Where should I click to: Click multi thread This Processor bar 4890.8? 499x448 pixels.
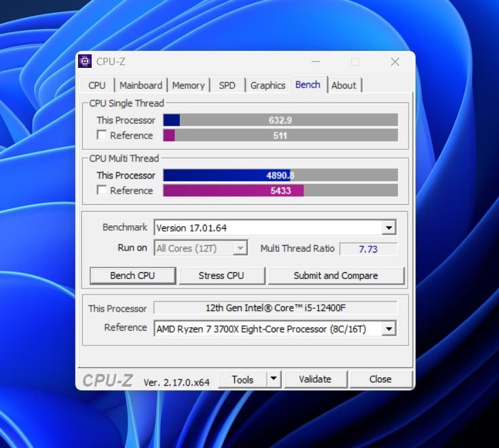tap(280, 175)
